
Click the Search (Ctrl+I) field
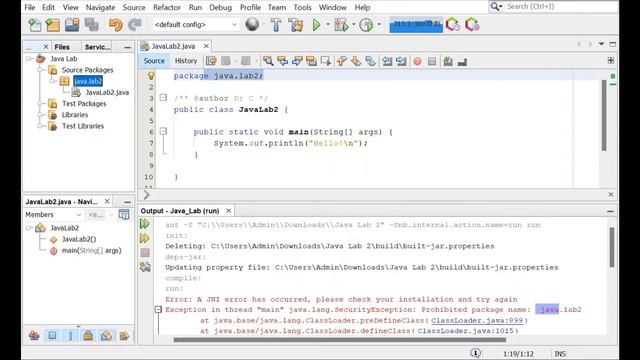[561, 7]
